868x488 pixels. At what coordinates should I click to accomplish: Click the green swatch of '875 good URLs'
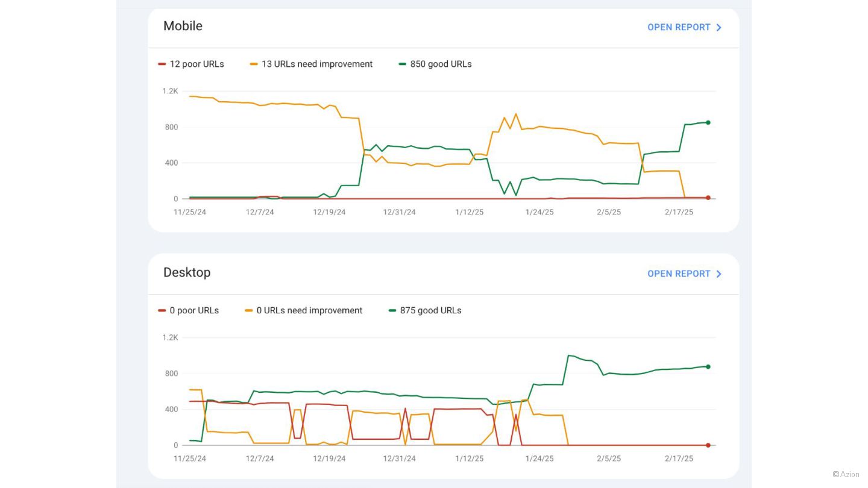click(x=392, y=310)
